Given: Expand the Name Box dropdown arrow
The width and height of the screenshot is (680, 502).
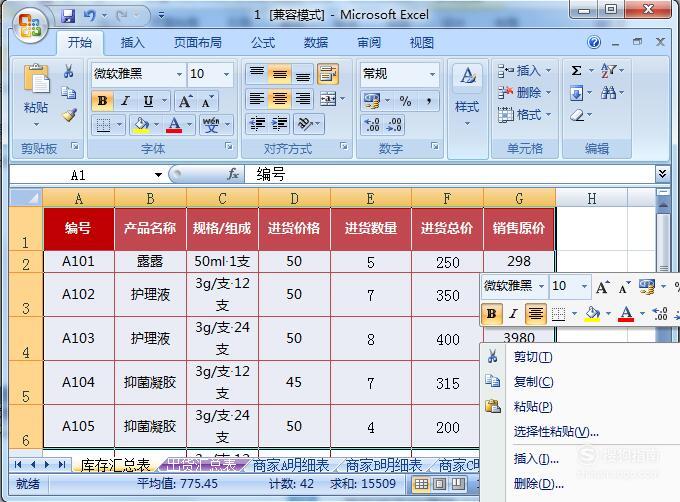Looking at the screenshot, I should tap(158, 175).
